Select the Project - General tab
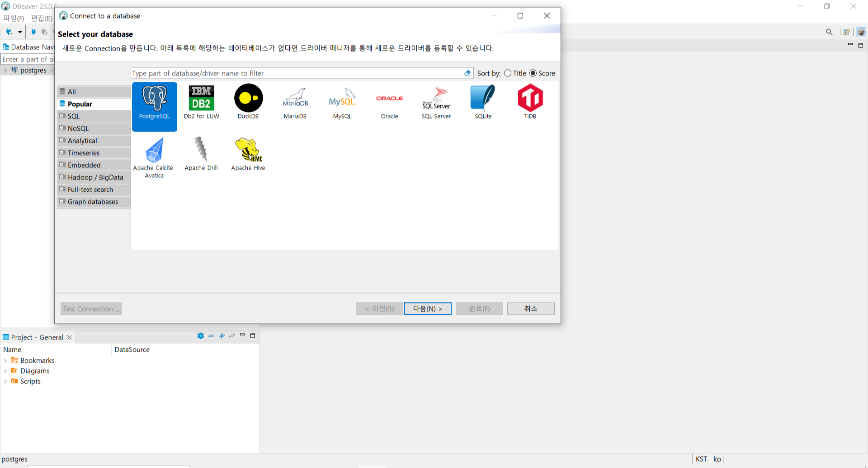This screenshot has width=868, height=468. (37, 337)
